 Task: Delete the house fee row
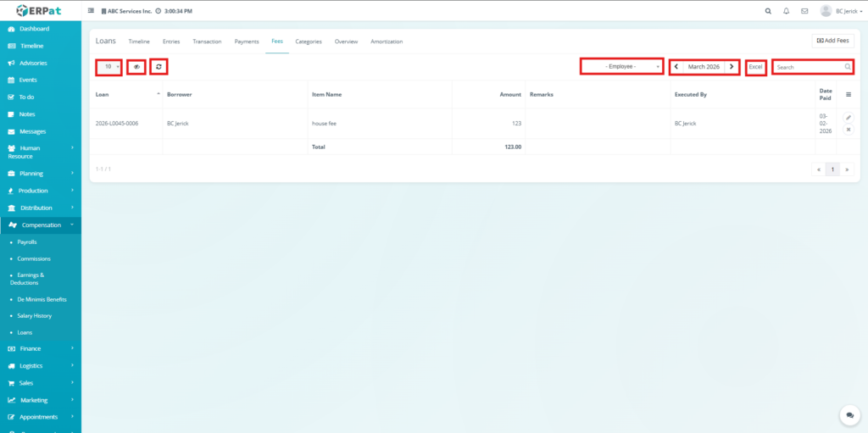pyautogui.click(x=849, y=130)
